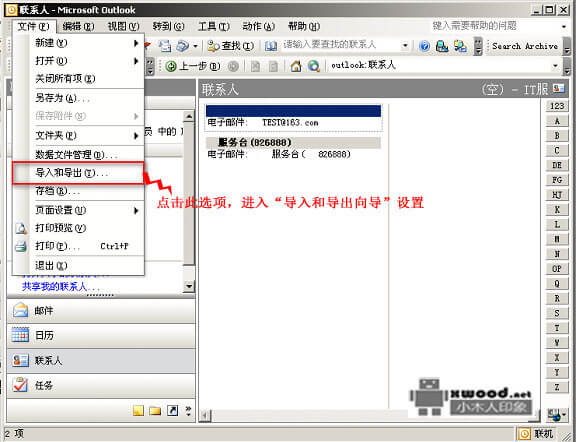Open the print button dropdown arrow
This screenshot has width=576, height=442.
pos(195,46)
